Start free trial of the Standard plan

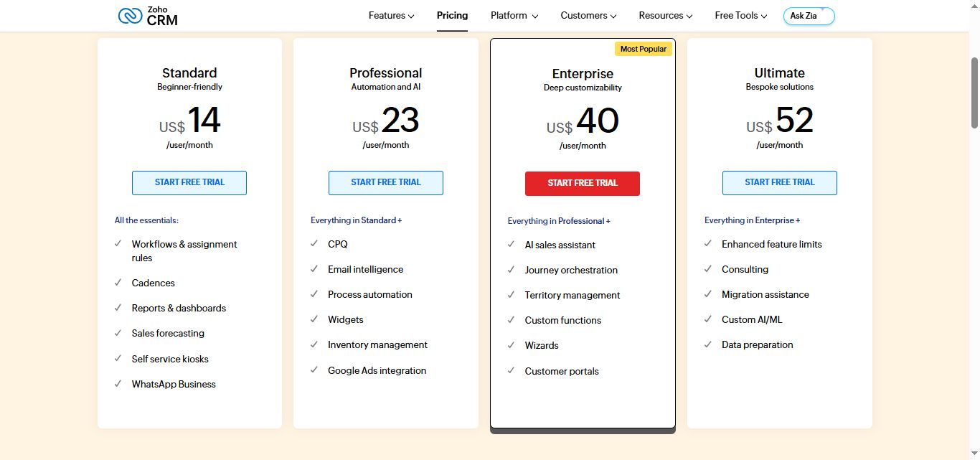click(189, 183)
